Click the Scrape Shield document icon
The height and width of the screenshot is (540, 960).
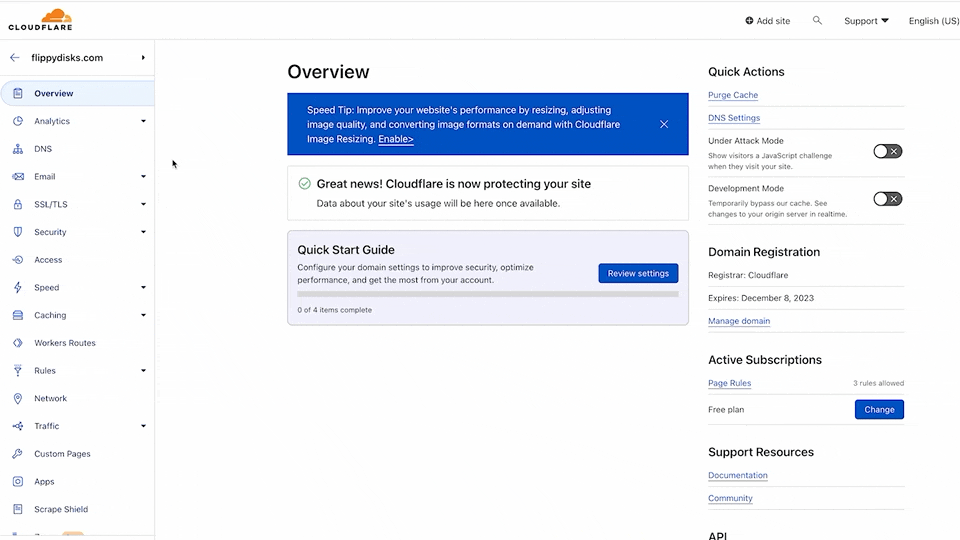(x=18, y=509)
